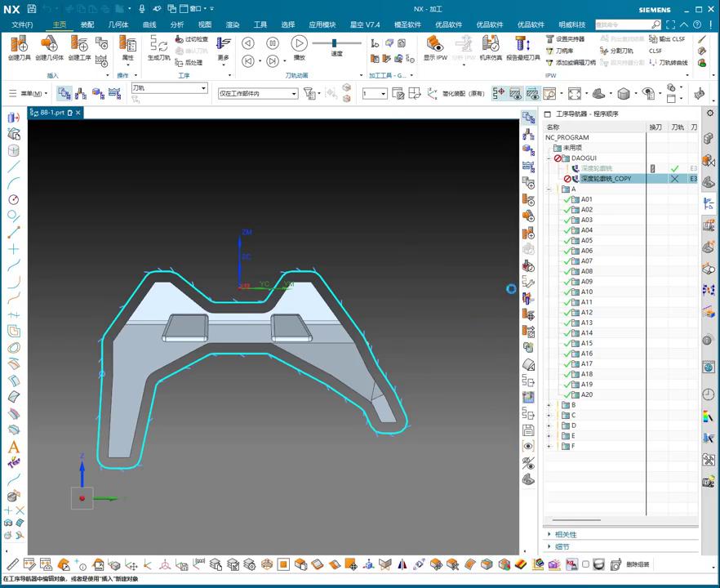
Task: Open 机床仿真 machine simulation
Action: coord(491,46)
